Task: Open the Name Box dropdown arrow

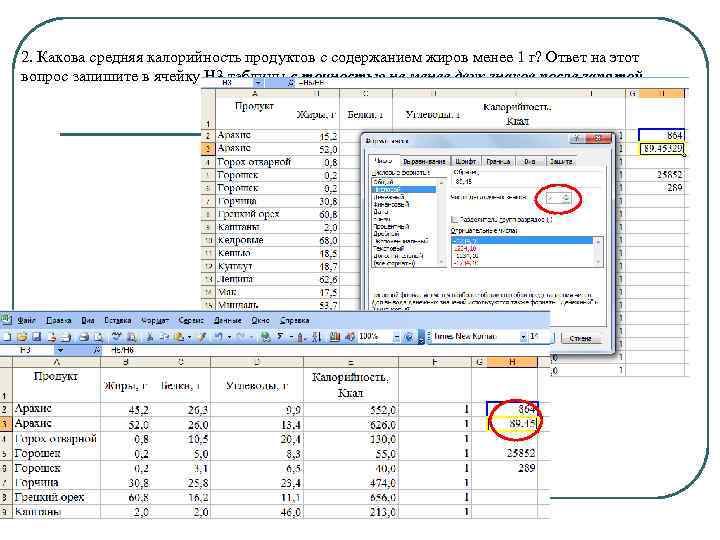Action: (x=60, y=350)
